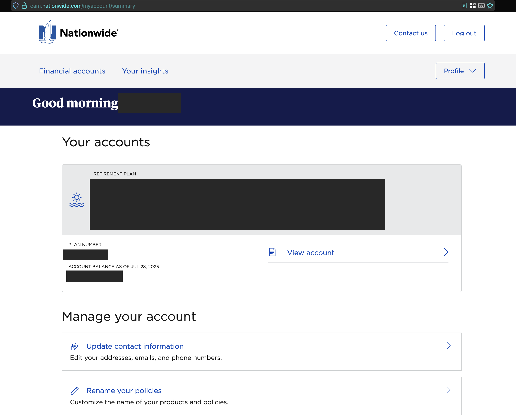Click the pencil icon for Rename policies
This screenshot has width=516, height=420.
75,391
